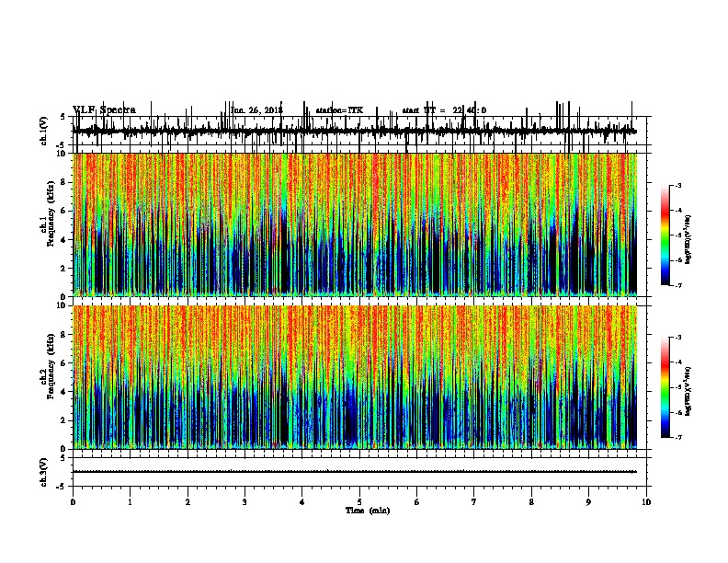Click the date label containing '26, 201'
This screenshot has height=563, width=728.
click(x=256, y=110)
